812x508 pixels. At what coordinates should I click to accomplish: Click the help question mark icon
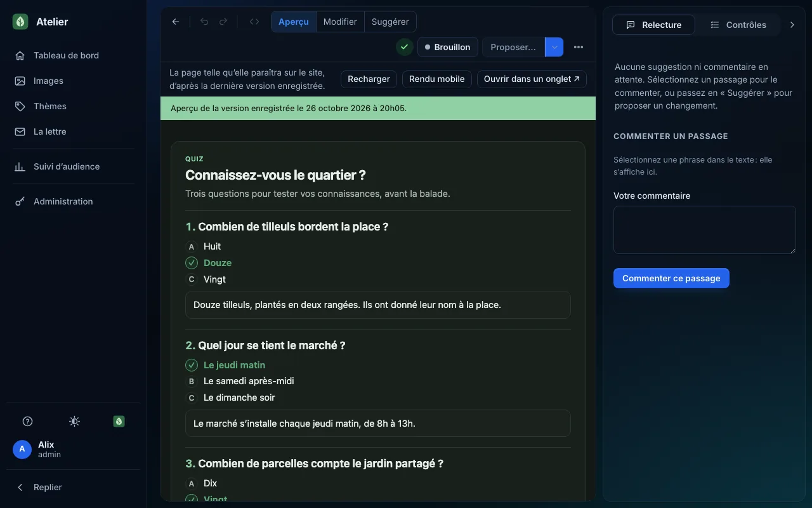pyautogui.click(x=27, y=421)
